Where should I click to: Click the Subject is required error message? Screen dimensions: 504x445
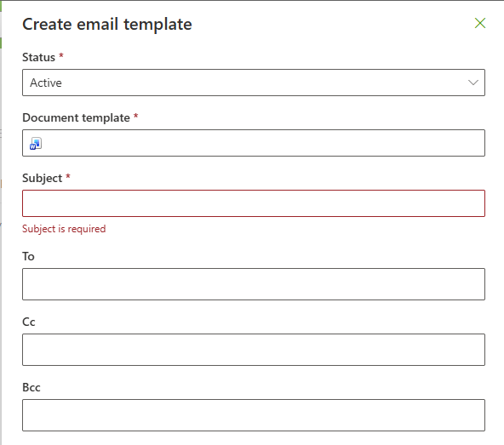click(64, 229)
